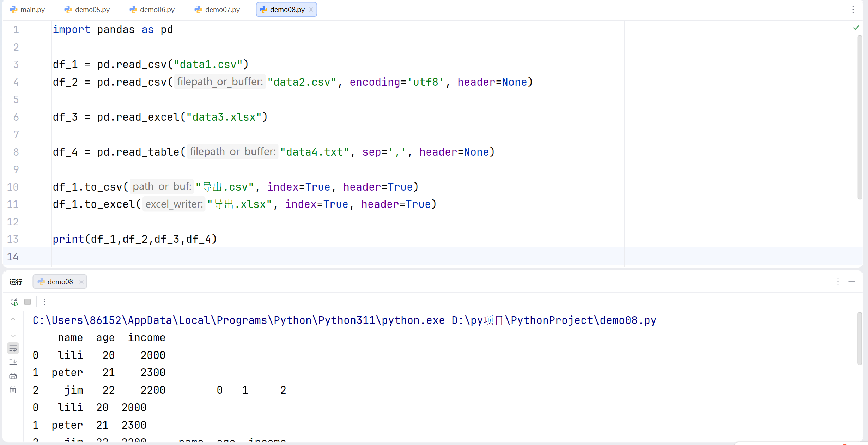Click the "data4.txt" string on line 8
This screenshot has height=445, width=868.
(x=314, y=152)
